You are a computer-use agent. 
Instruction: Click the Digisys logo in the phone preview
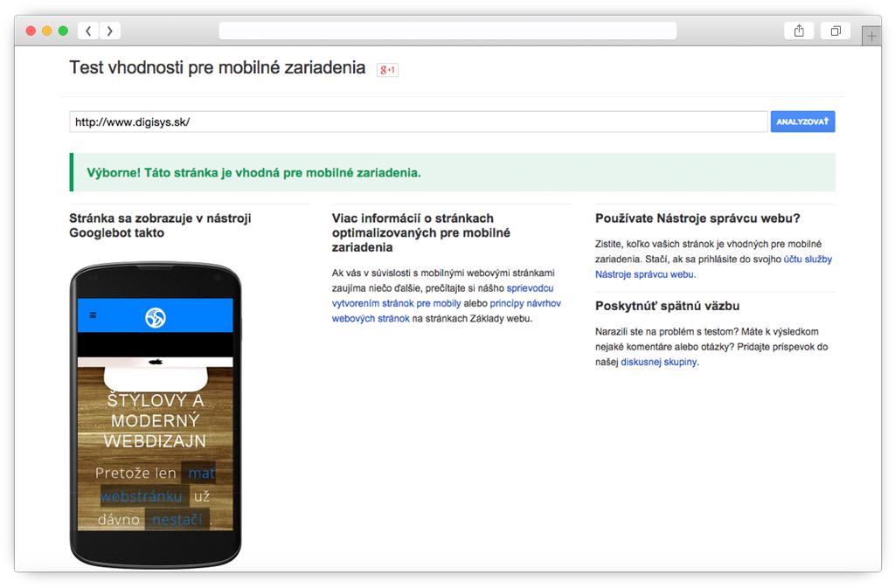pyautogui.click(x=156, y=318)
